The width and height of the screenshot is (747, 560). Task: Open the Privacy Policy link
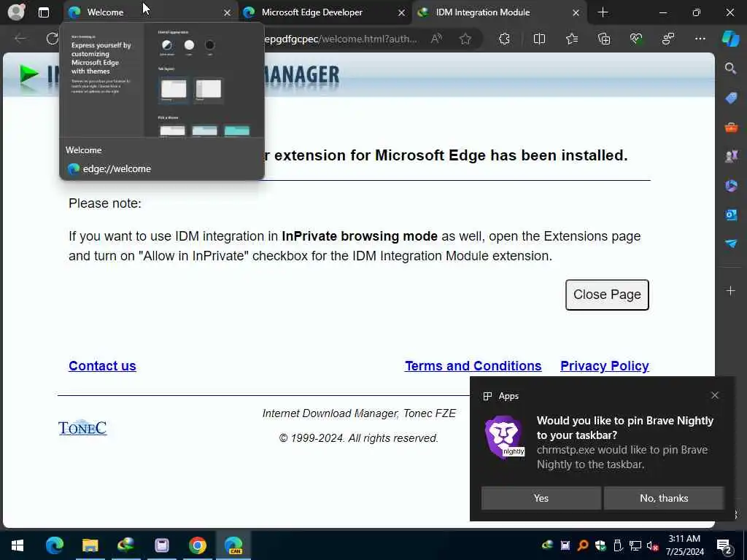pos(605,366)
